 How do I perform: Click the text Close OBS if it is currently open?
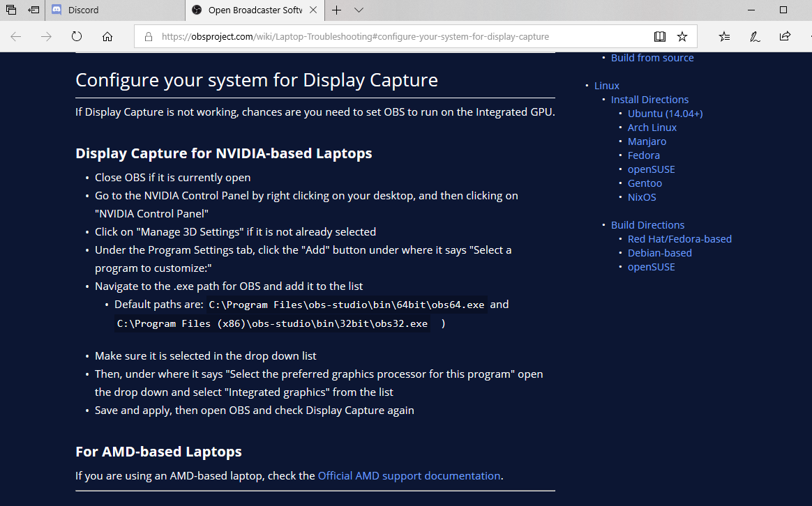(172, 178)
